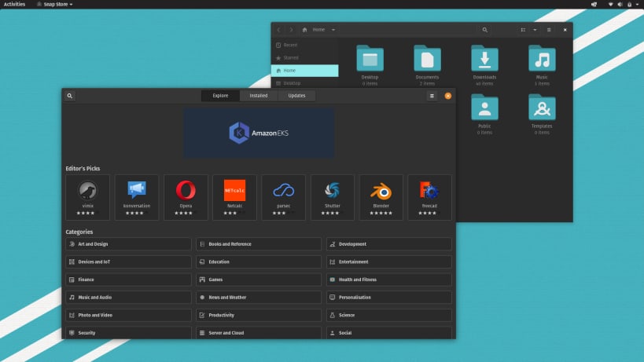Switch to the Updates tab

tap(296, 96)
